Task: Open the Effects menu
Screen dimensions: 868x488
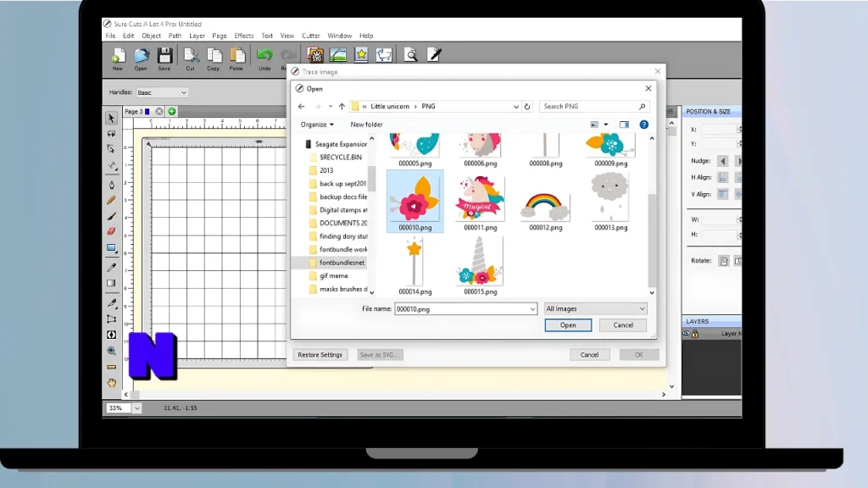Action: pyautogui.click(x=243, y=36)
